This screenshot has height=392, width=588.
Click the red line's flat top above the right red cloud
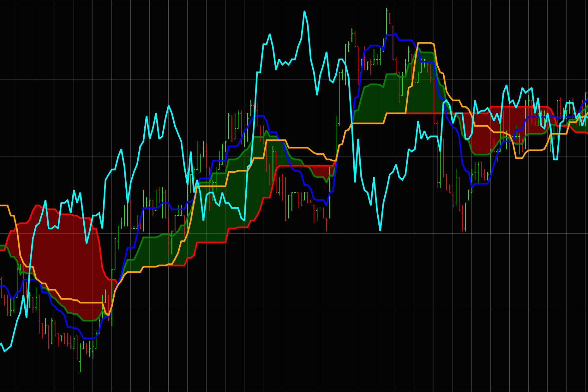coord(518,107)
